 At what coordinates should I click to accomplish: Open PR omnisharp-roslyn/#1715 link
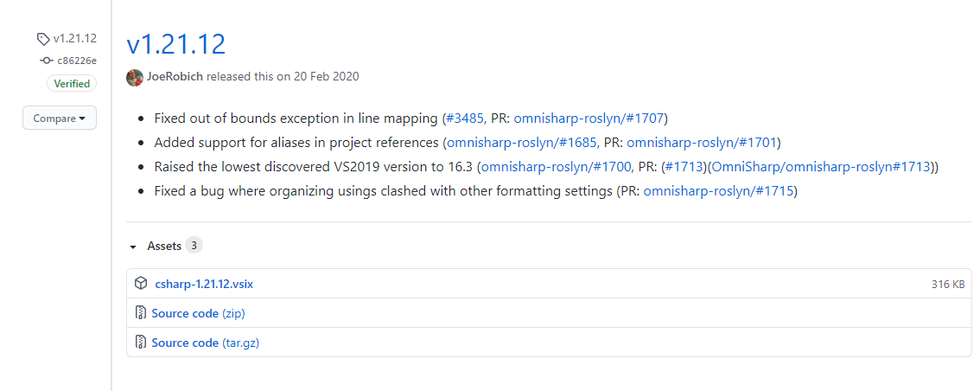point(717,191)
